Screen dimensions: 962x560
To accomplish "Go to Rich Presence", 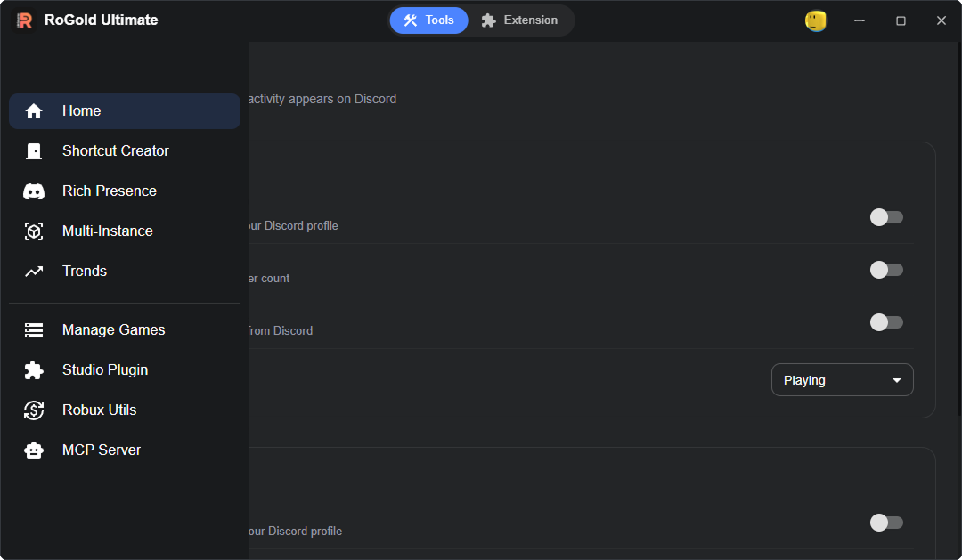I will (125, 191).
